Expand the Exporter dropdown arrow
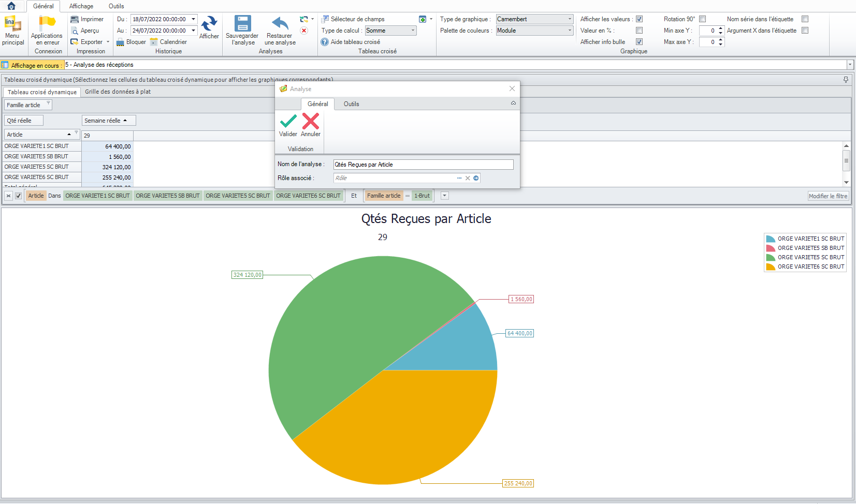 108,42
